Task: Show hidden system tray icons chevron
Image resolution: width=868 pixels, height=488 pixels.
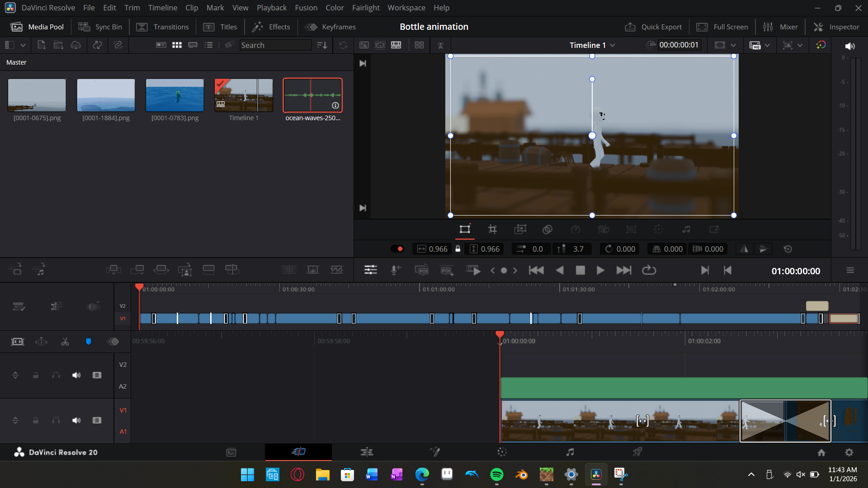Action: (x=751, y=474)
